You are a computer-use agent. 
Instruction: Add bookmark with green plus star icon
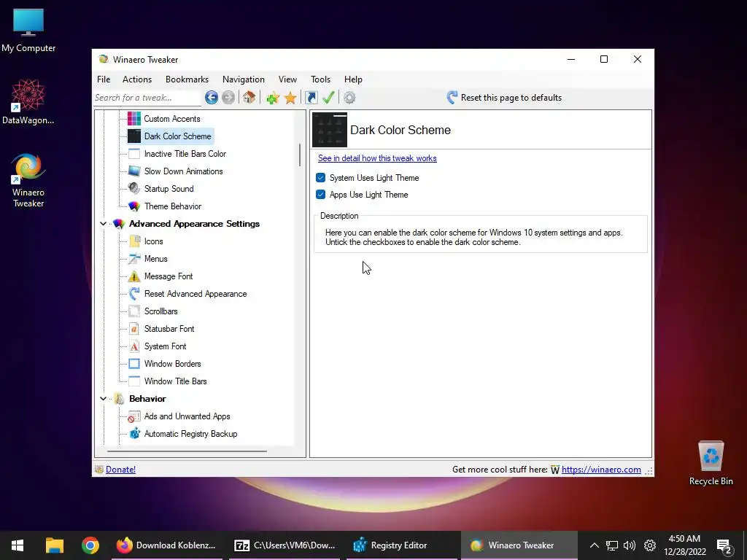click(273, 98)
